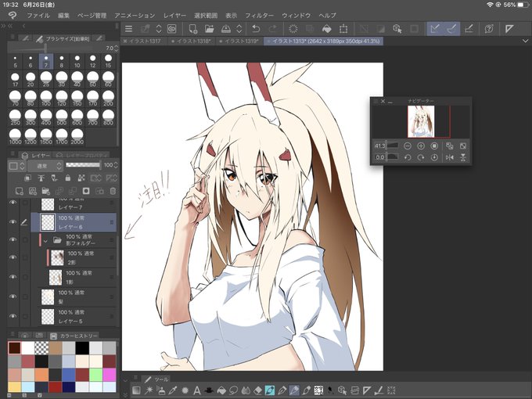Click the layer mask creation icon

(x=86, y=191)
